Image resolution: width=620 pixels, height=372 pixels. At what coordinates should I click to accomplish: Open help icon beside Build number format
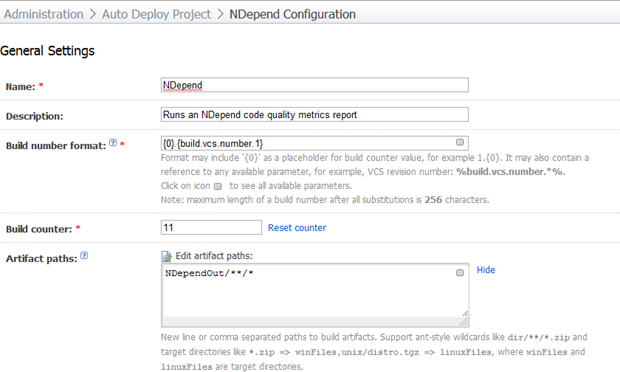pos(113,143)
